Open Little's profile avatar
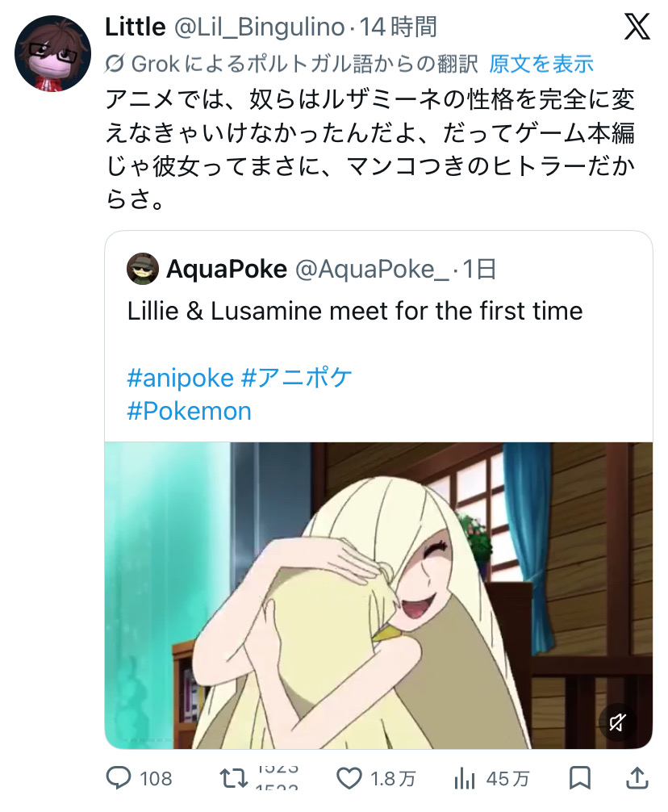The image size is (668, 812). [x=52, y=53]
